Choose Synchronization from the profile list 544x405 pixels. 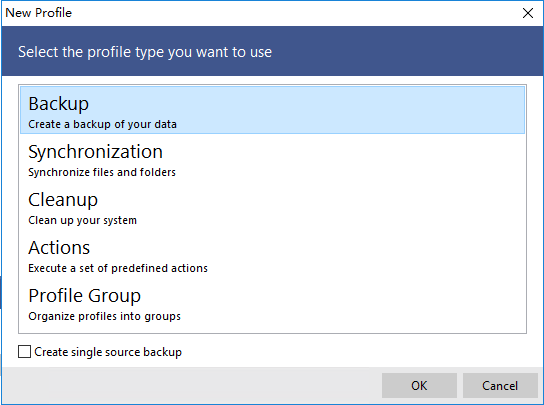[272, 158]
